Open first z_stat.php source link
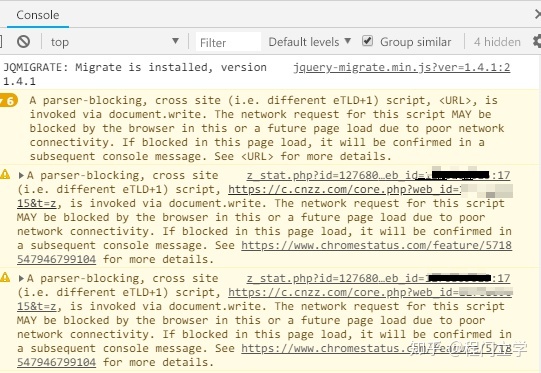 click(378, 175)
